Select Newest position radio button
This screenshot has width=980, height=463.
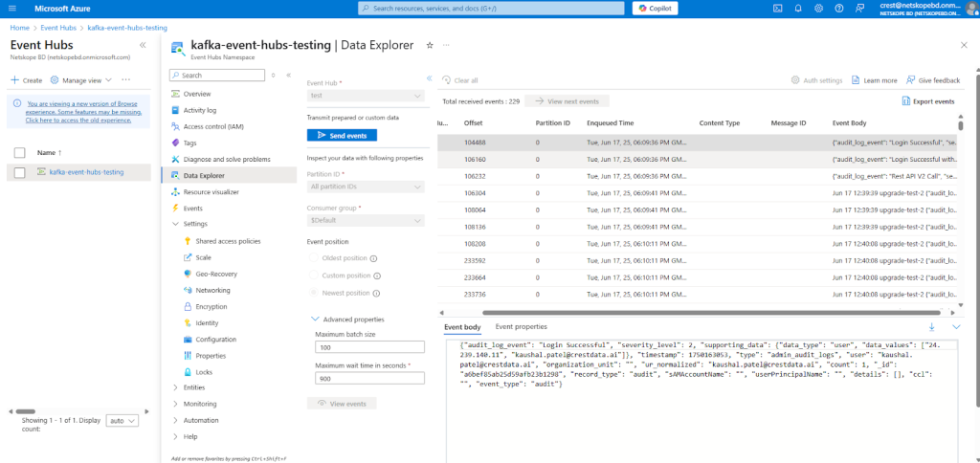pyautogui.click(x=313, y=293)
